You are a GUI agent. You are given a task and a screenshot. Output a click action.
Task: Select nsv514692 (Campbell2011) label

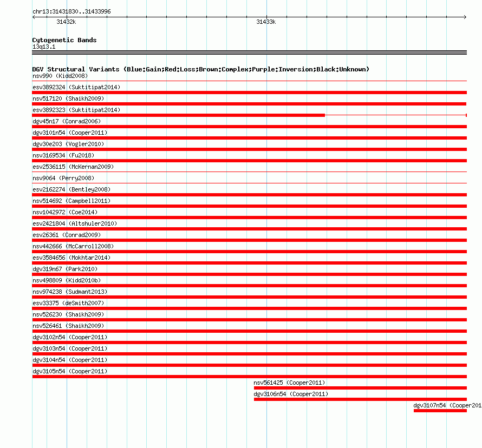click(x=71, y=201)
